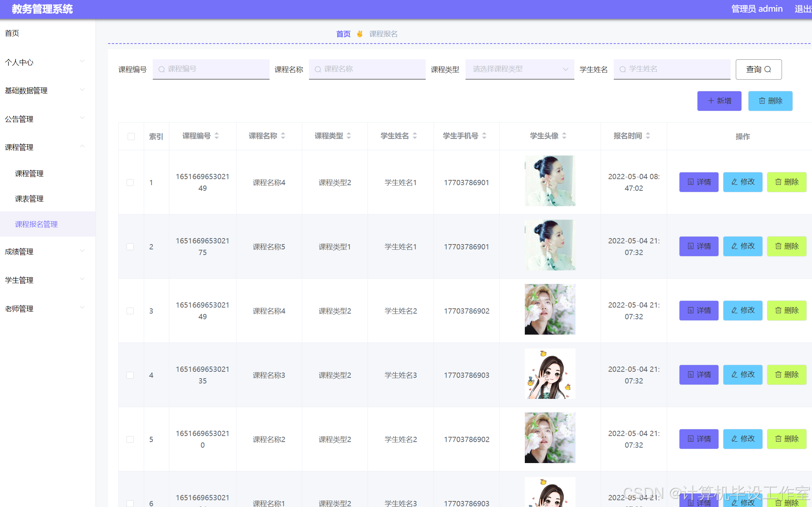Click the search icon inside 学生姓名 field
The image size is (812, 507).
(623, 69)
